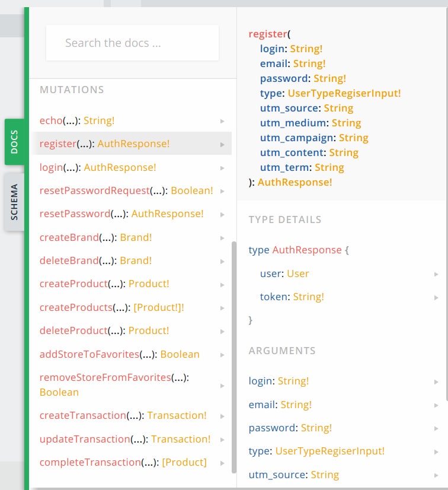Image resolution: width=448 pixels, height=490 pixels.
Task: Select the register mutation row
Action: (x=132, y=144)
